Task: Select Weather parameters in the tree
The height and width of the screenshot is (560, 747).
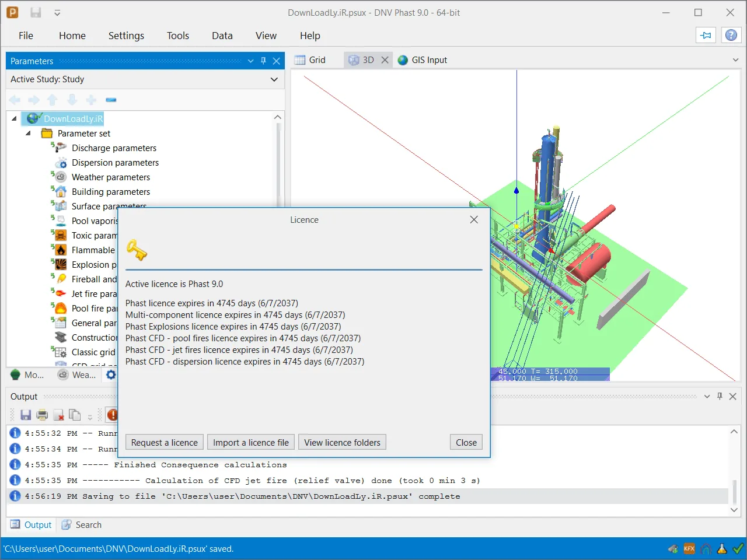Action: pos(111,177)
